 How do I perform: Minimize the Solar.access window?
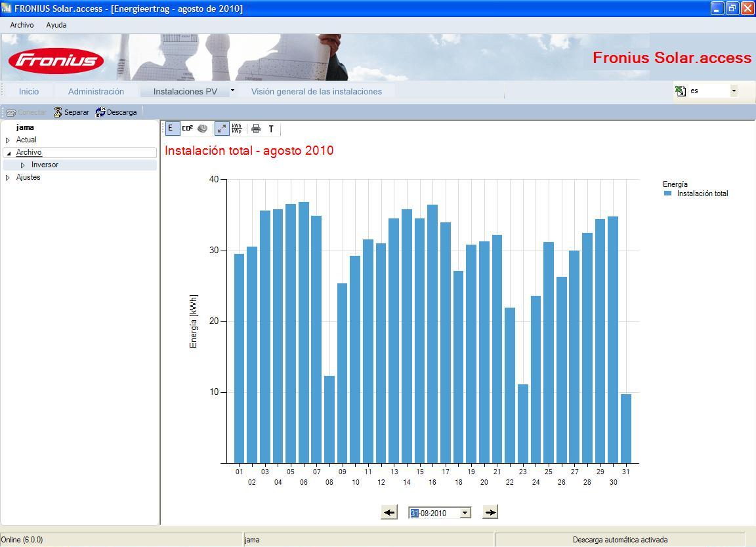coord(717,8)
